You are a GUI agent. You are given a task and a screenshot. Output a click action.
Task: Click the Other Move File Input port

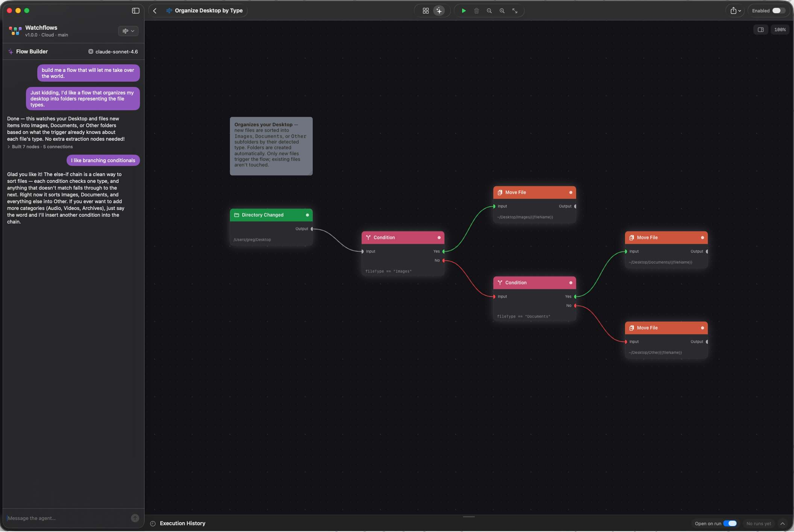(x=626, y=342)
